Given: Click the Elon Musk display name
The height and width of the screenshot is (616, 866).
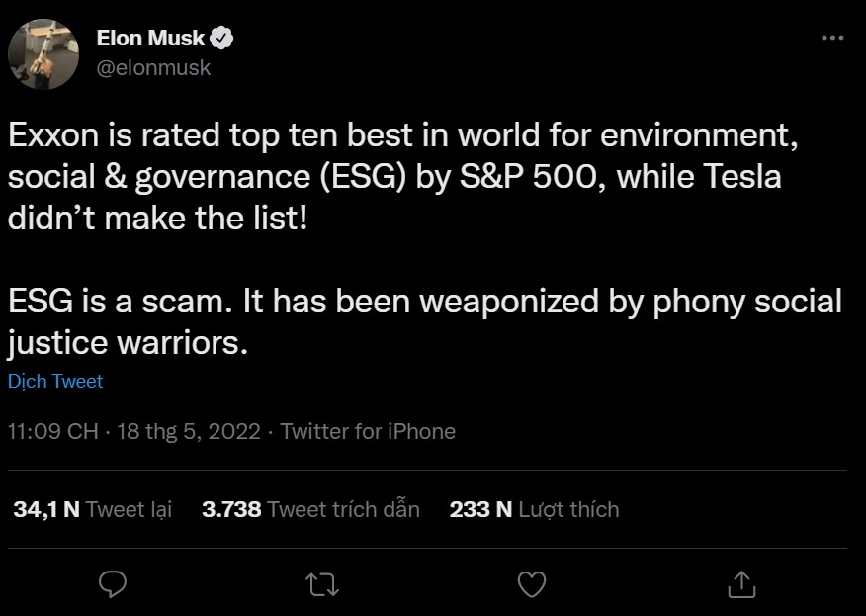Looking at the screenshot, I should [150, 37].
